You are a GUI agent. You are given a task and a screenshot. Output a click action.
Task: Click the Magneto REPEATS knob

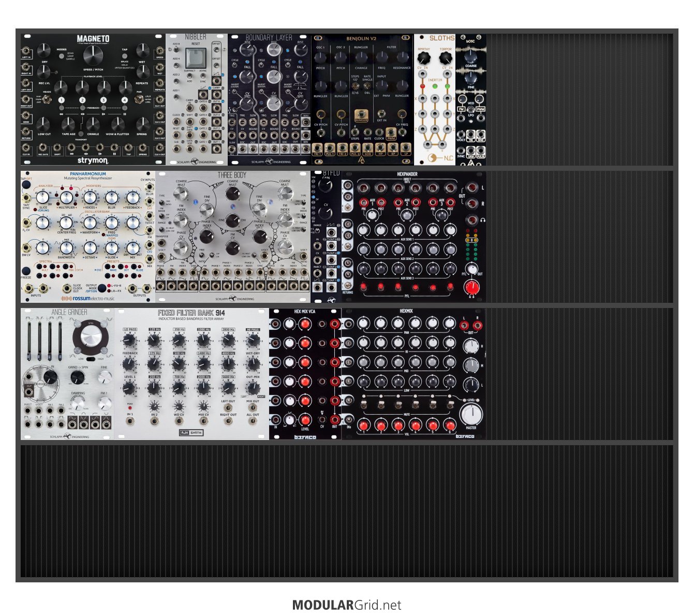[142, 72]
